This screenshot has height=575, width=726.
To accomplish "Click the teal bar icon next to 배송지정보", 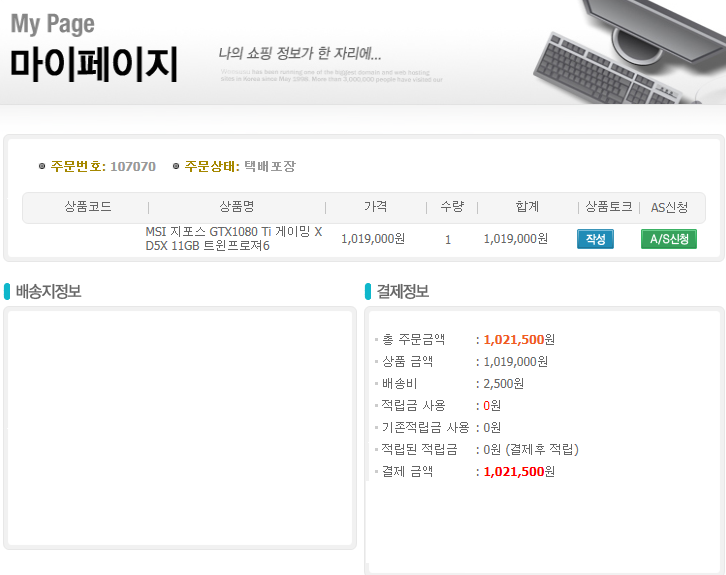I will (x=7, y=292).
